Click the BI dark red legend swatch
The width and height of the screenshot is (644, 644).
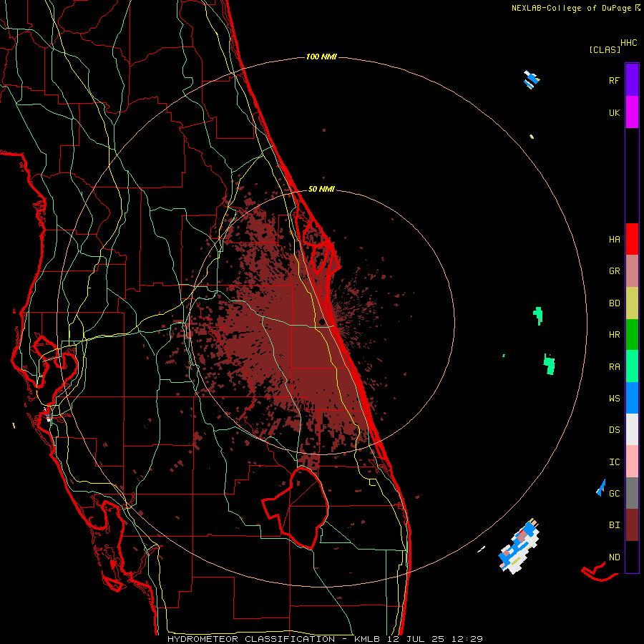[632, 525]
